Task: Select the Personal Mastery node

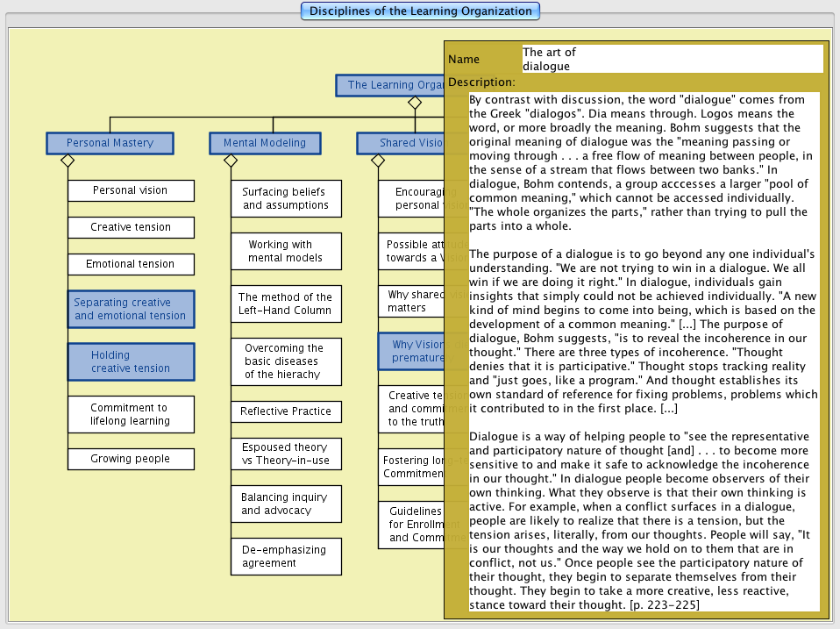Action: pyautogui.click(x=110, y=143)
